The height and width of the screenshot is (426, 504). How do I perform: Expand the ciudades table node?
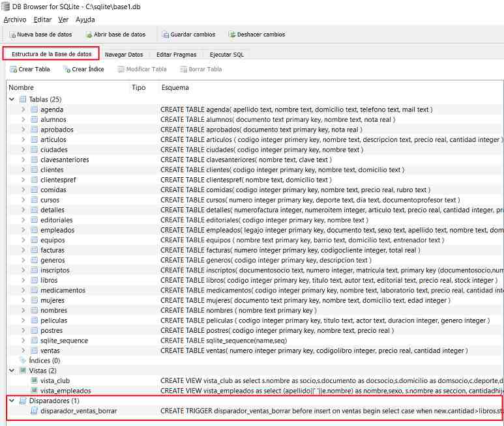tap(23, 150)
